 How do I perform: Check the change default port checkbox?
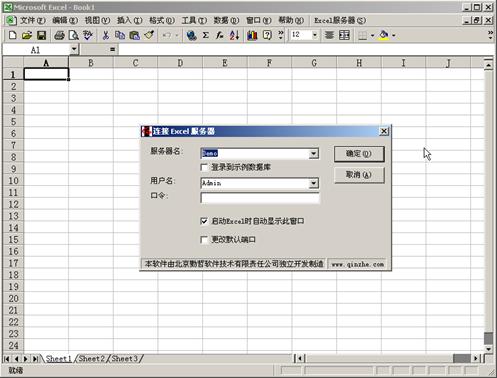[204, 240]
